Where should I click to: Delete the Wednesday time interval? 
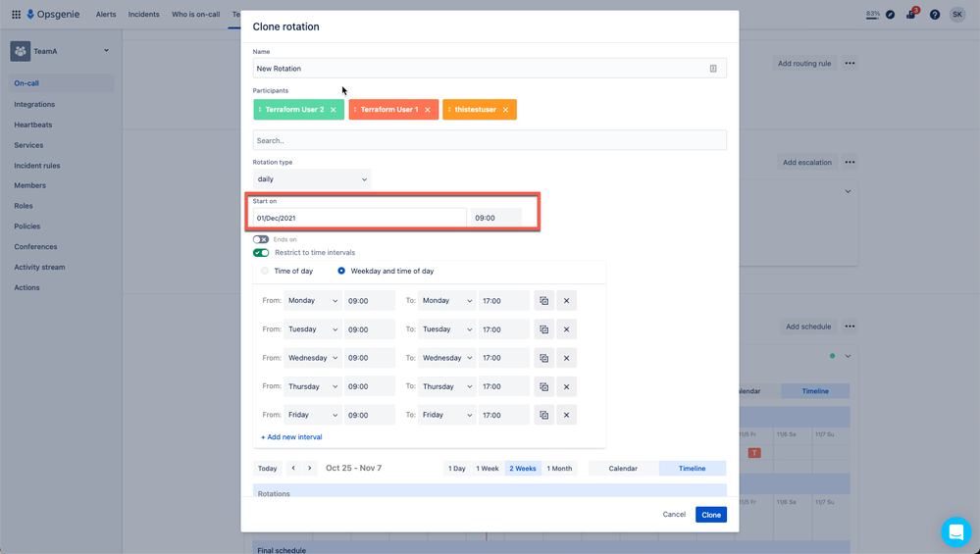click(566, 358)
